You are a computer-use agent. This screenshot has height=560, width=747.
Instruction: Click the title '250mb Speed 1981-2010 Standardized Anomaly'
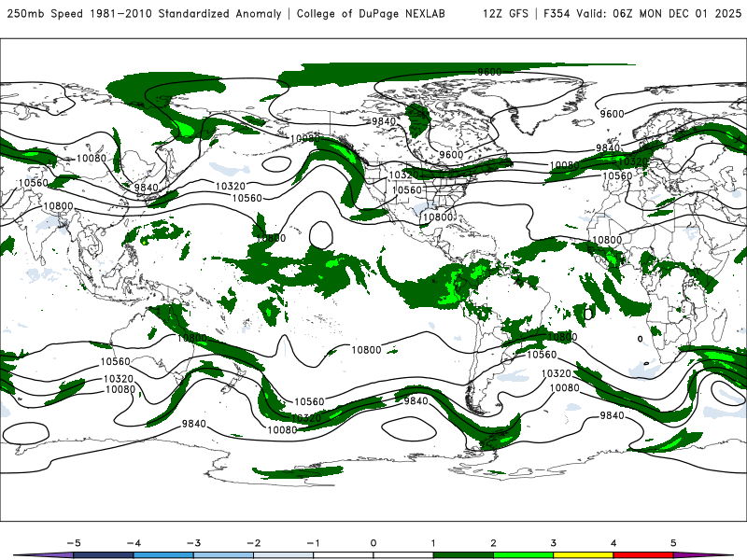coord(144,14)
